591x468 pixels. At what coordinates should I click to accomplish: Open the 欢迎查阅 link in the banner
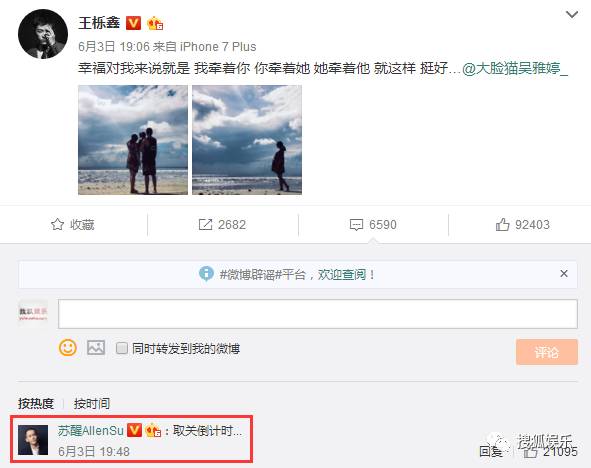point(342,274)
